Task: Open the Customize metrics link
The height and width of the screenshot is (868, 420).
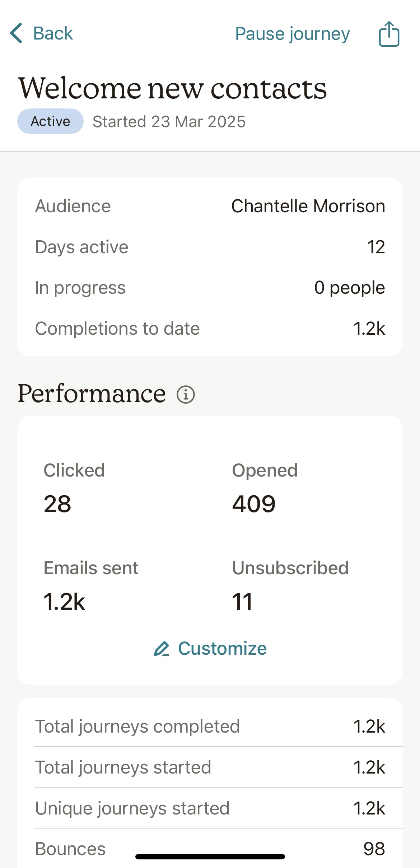Action: click(222, 649)
